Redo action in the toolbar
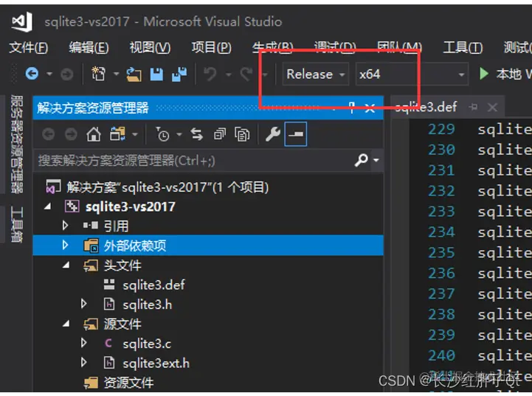 [246, 74]
